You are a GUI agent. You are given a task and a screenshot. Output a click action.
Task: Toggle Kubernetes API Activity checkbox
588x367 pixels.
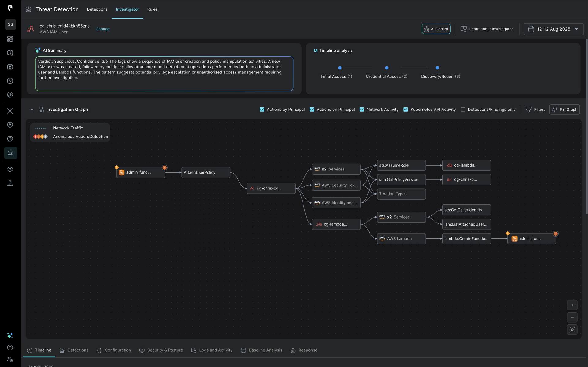click(x=405, y=110)
